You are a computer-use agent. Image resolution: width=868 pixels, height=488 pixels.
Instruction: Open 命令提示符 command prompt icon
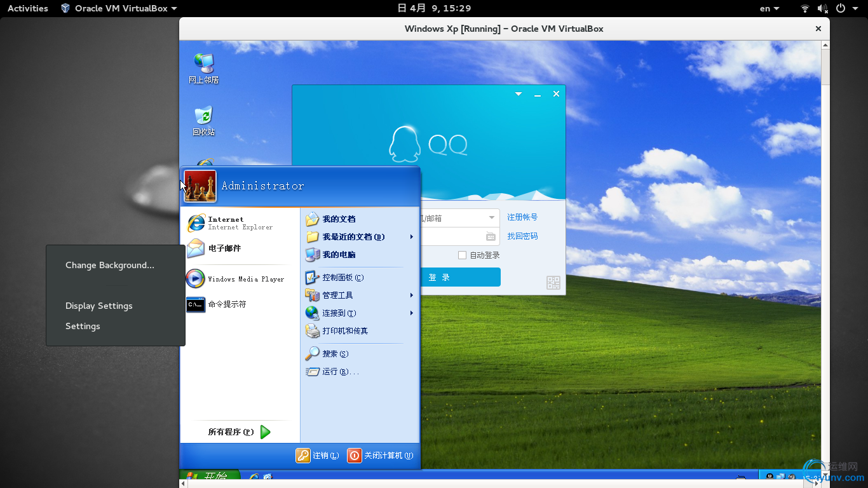click(x=196, y=304)
